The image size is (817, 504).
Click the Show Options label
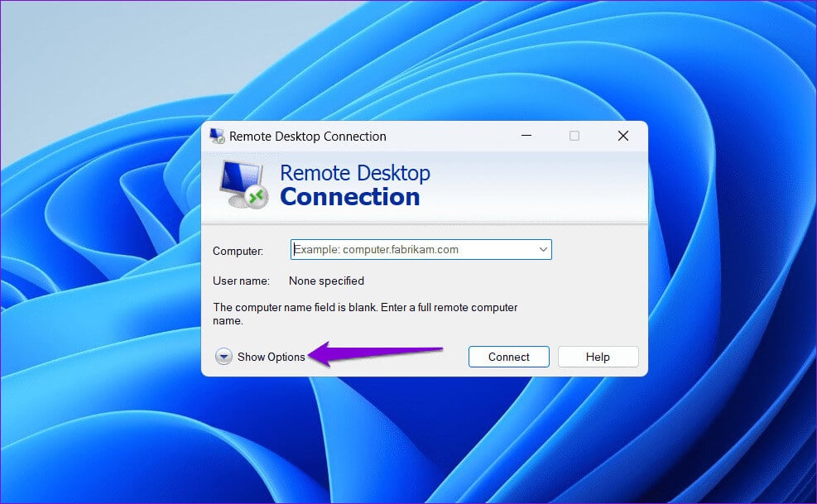click(x=271, y=357)
